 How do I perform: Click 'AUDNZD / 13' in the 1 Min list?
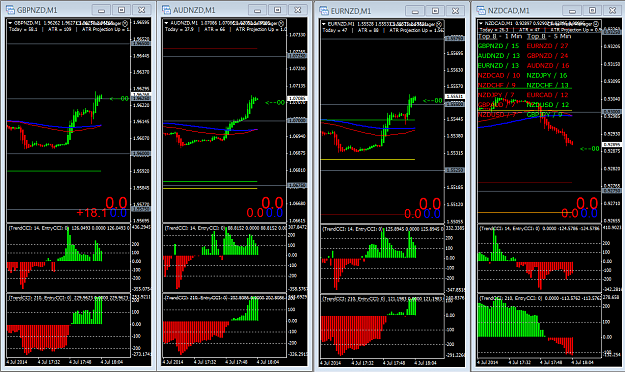click(499, 56)
